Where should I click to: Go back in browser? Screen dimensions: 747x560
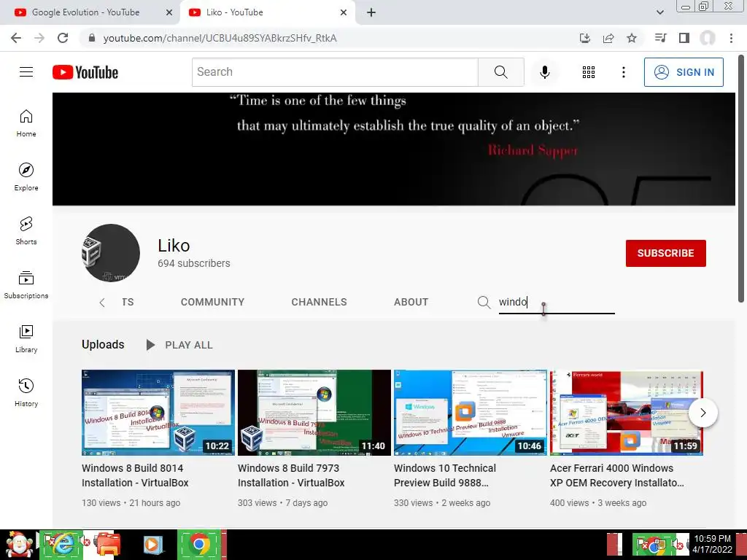[x=16, y=38]
